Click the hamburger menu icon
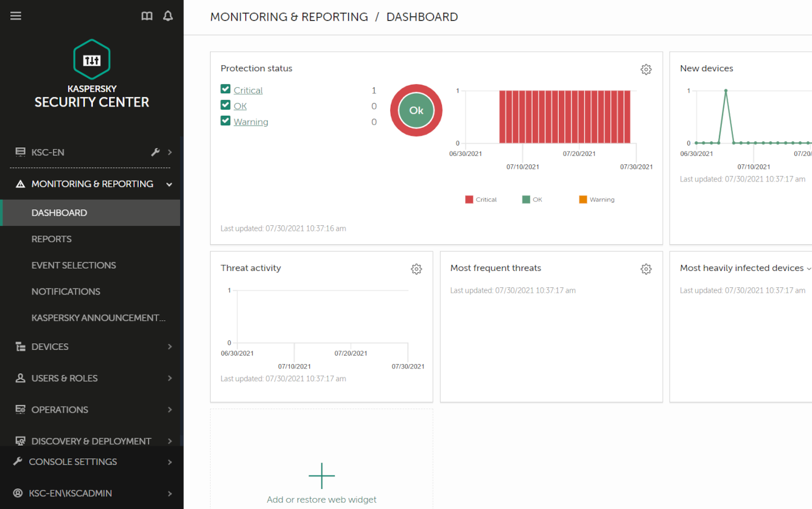Image resolution: width=812 pixels, height=509 pixels. 16,16
